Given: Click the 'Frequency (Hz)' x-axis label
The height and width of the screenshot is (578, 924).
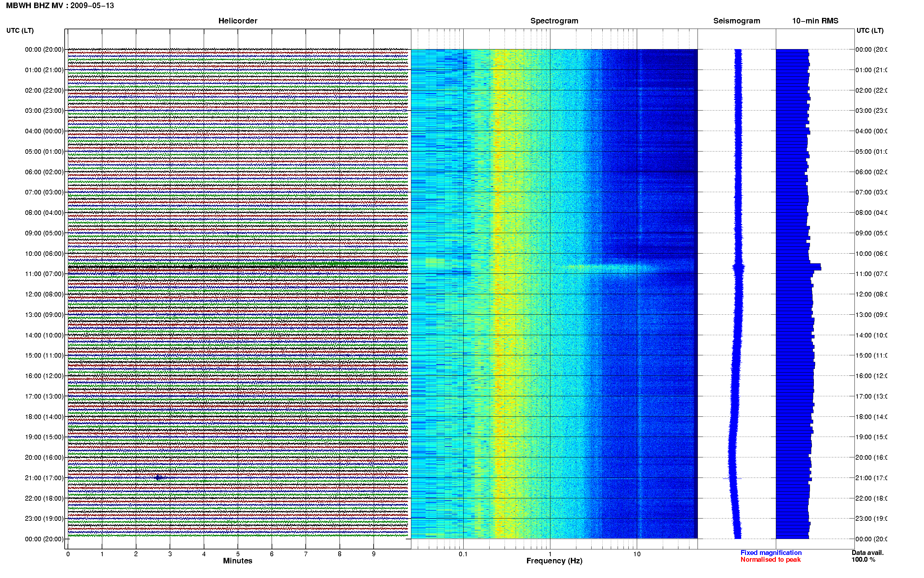Looking at the screenshot, I should pyautogui.click(x=554, y=561).
